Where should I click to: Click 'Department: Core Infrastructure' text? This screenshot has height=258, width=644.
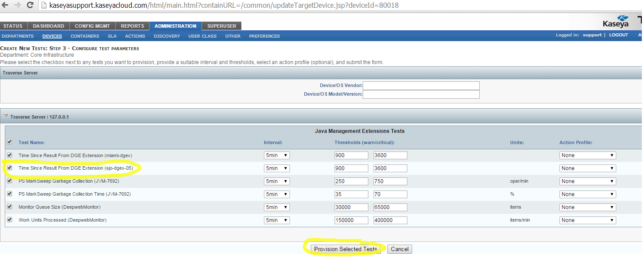tap(37, 55)
